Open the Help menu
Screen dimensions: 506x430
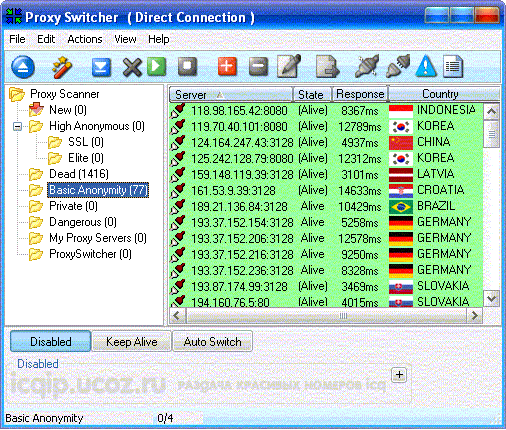coord(159,39)
